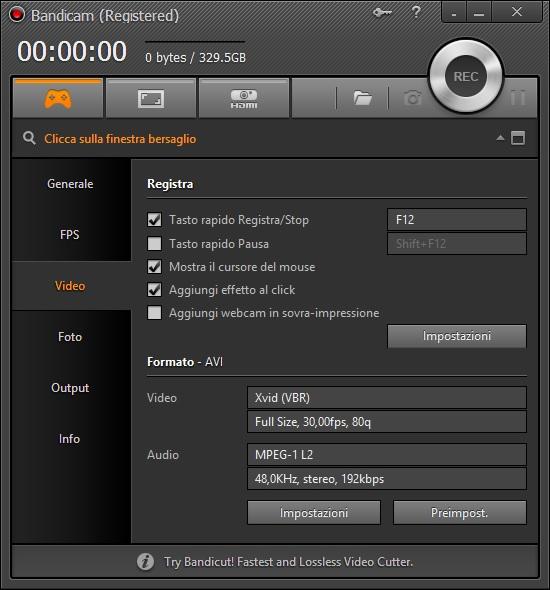The height and width of the screenshot is (590, 550).
Task: Open the Info tab
Action: pos(70,439)
